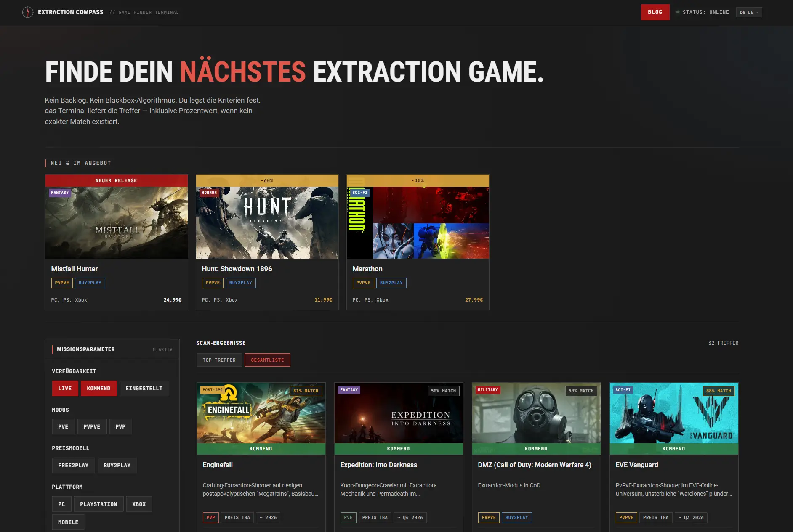Click the Mistfall Hunter title
Viewport: 793px width, 532px height.
pos(75,269)
